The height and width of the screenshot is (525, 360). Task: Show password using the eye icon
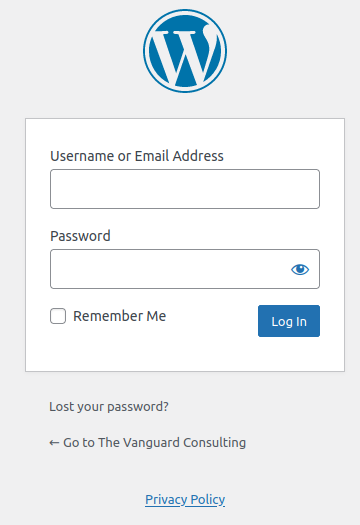300,269
